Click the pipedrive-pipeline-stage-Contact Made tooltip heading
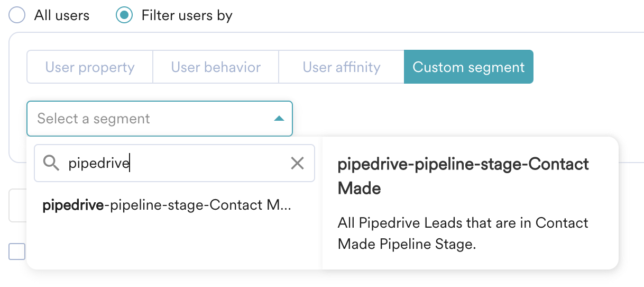Viewport: 644px width, 287px height. pos(463,176)
